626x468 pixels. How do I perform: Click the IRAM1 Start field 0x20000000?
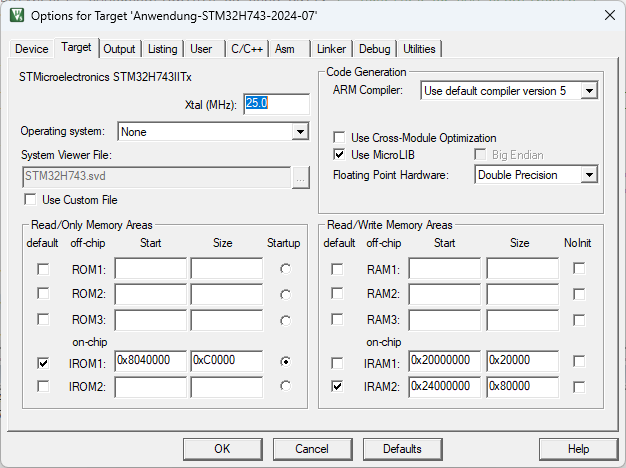[445, 361]
